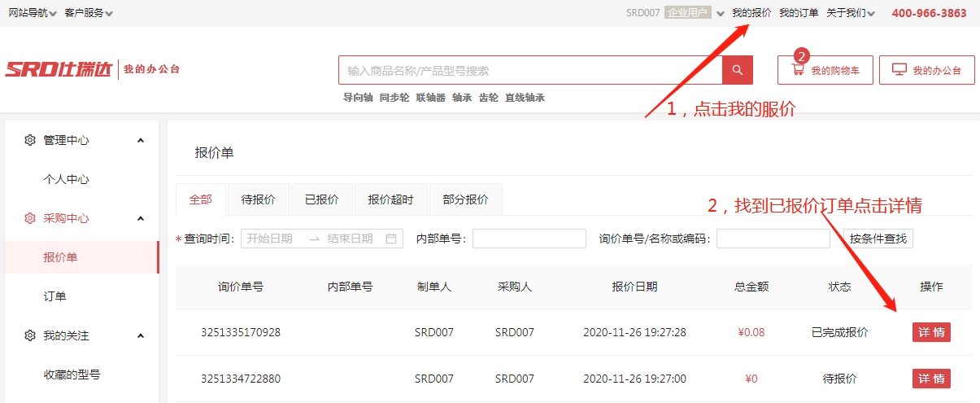The height and width of the screenshot is (403, 980).
Task: Expand the 客户服务 dropdown
Action: (89, 13)
